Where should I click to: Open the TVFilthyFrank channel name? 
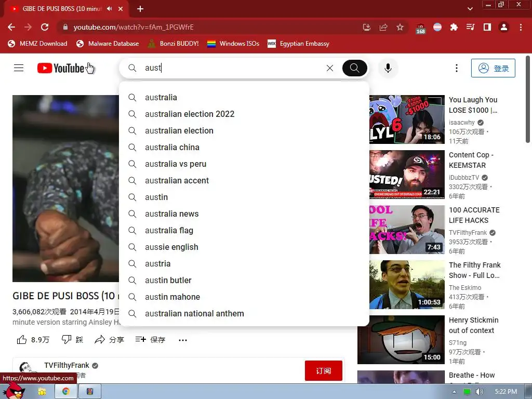[x=66, y=365]
